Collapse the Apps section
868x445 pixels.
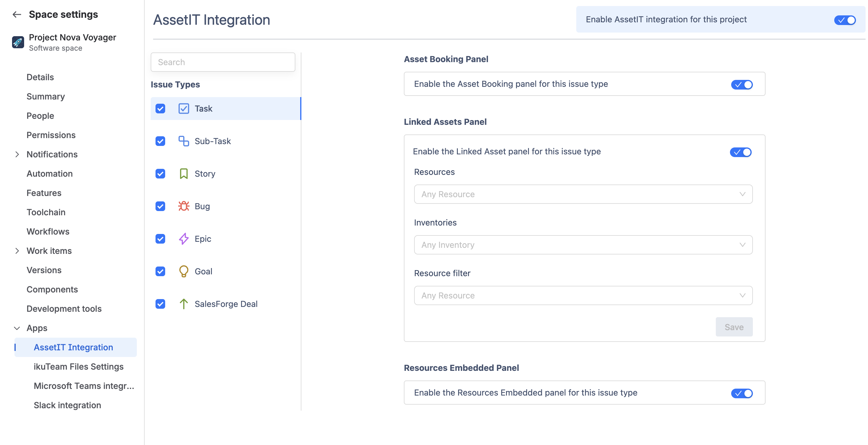pyautogui.click(x=17, y=328)
